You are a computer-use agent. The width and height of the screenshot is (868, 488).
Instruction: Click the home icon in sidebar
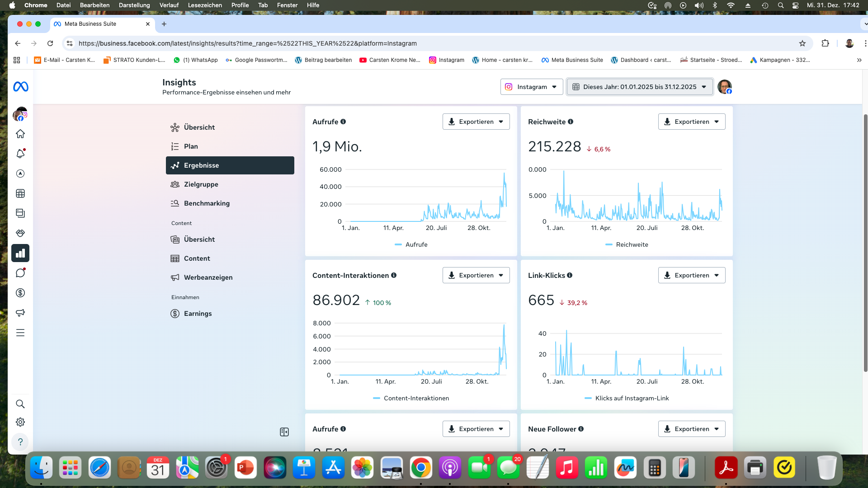(20, 134)
